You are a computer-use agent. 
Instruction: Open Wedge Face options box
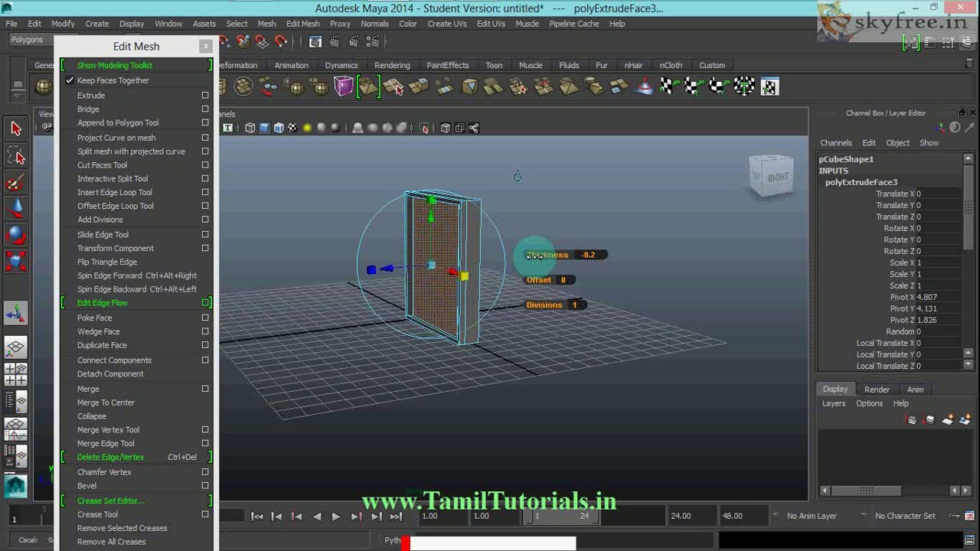[205, 332]
